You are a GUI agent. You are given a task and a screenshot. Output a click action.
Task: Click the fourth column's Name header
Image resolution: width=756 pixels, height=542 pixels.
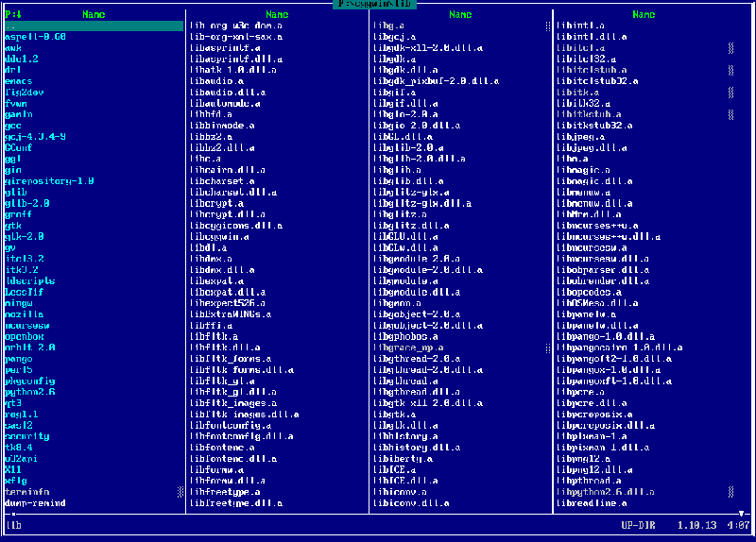coord(644,15)
